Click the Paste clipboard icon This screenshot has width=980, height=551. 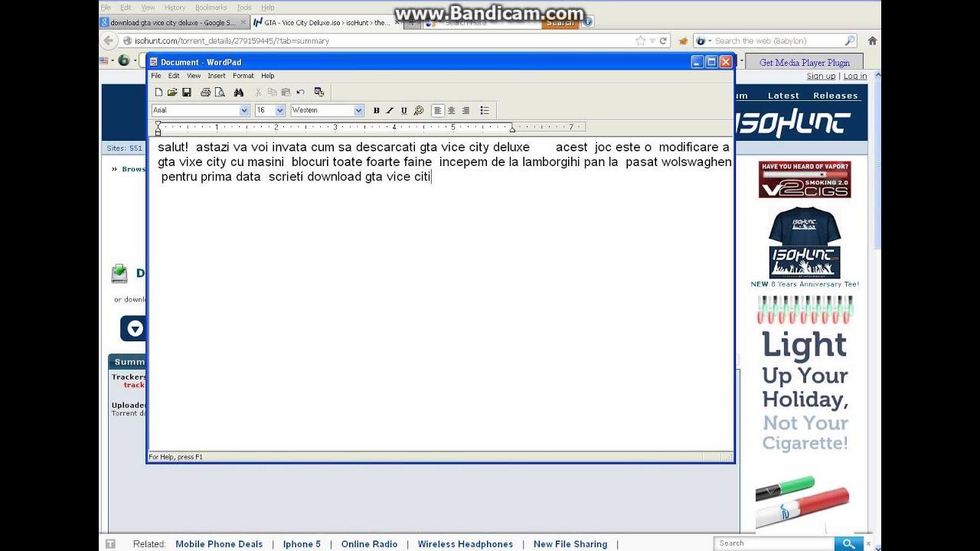pos(286,93)
